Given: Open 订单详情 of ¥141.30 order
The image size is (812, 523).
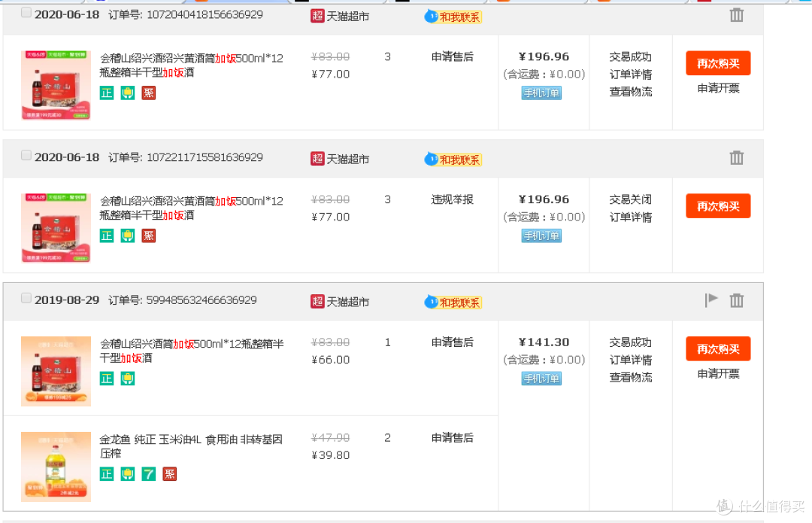Looking at the screenshot, I should pos(630,360).
